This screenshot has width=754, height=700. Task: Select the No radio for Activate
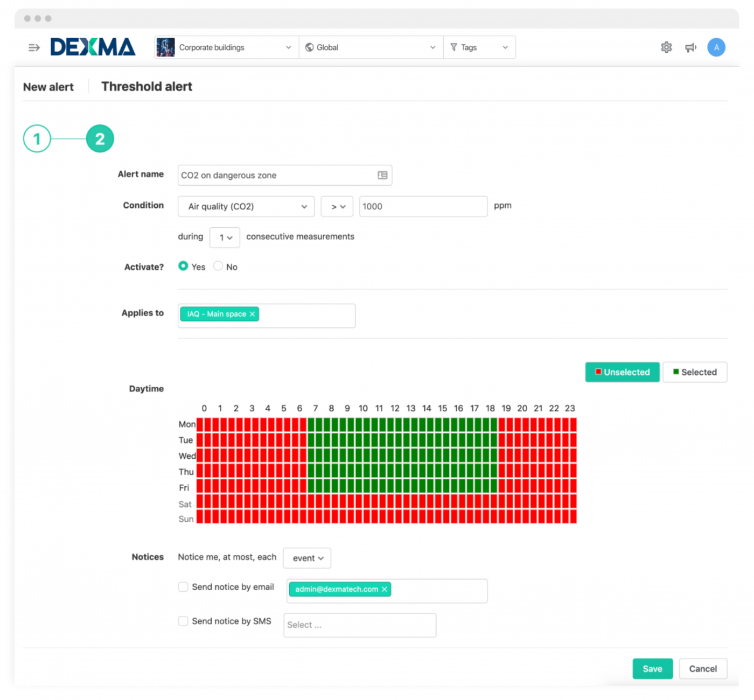218,266
